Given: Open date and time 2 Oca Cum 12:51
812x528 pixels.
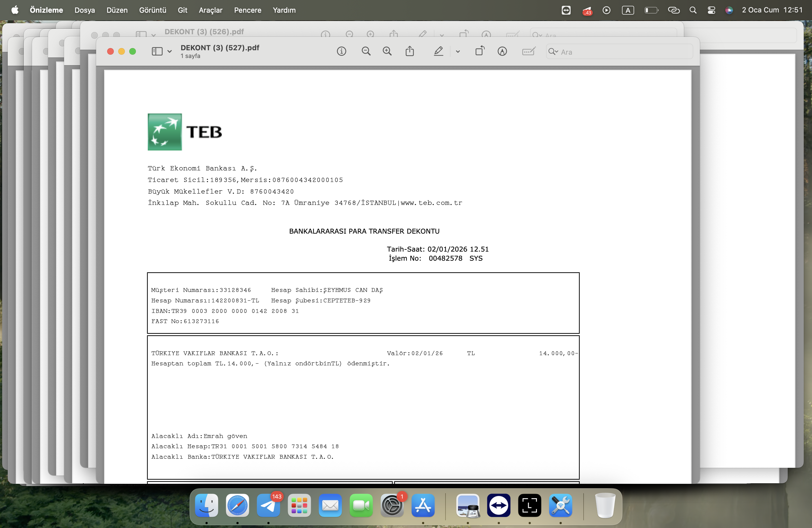Looking at the screenshot, I should (x=773, y=10).
